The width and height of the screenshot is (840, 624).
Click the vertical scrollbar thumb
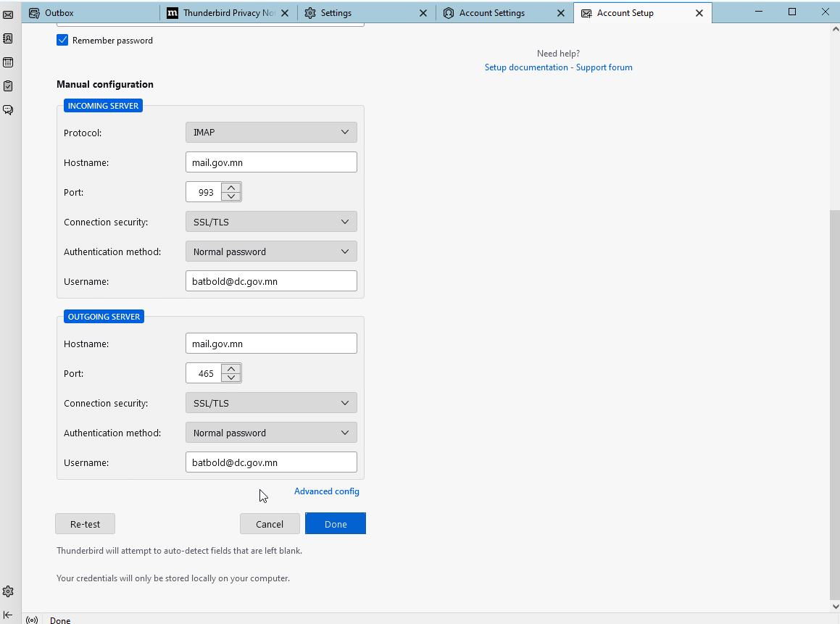coord(835,404)
